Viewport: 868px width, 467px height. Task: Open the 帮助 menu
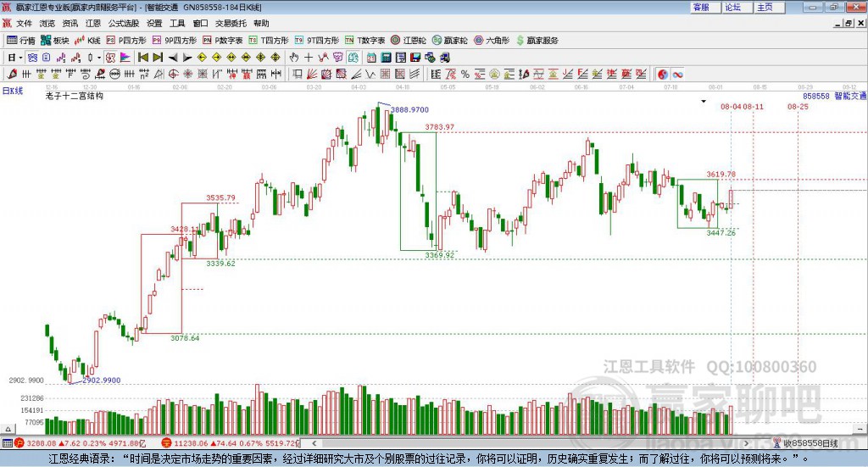click(x=261, y=23)
